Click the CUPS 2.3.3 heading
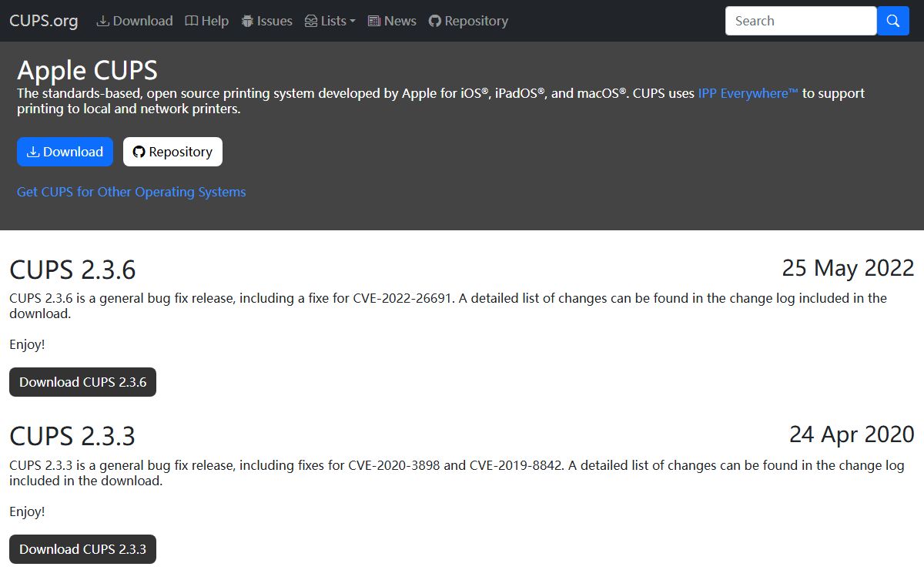The image size is (924, 570). [x=72, y=436]
